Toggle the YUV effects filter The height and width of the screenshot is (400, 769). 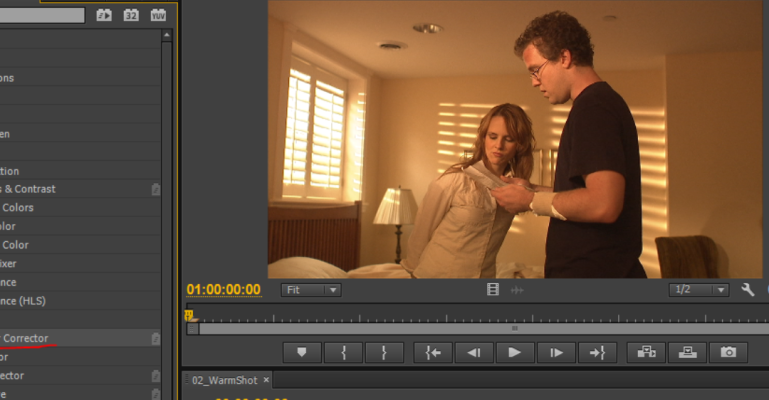[158, 15]
